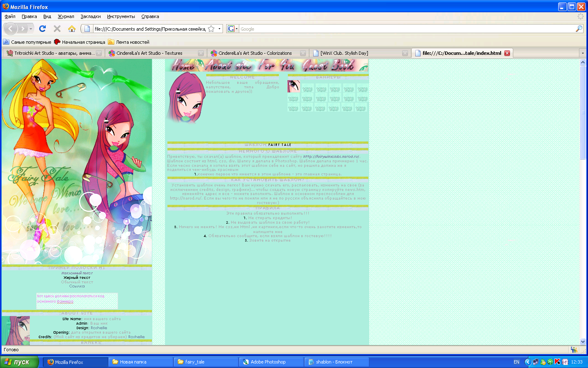Switch to the CinderelLa's Art Studio Textures tab
Screen dimensions: 588x368
coord(155,53)
